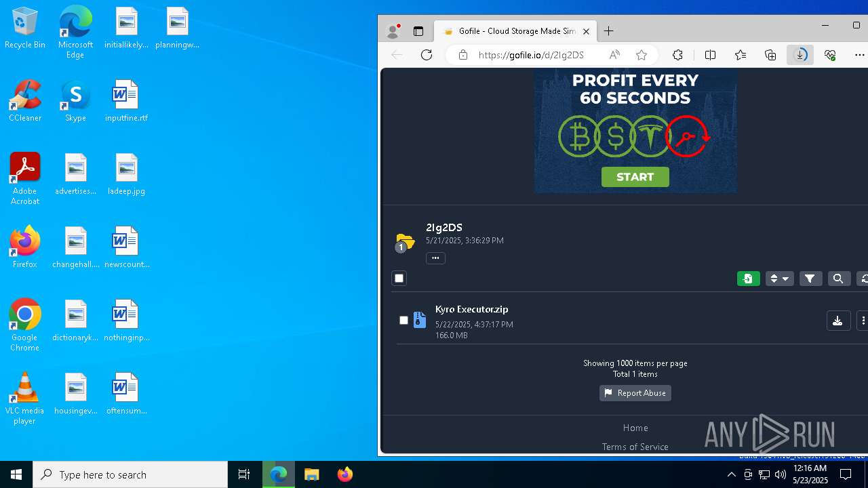This screenshot has width=868, height=488.
Task: Open Task View on the taskbar
Action: 244,474
